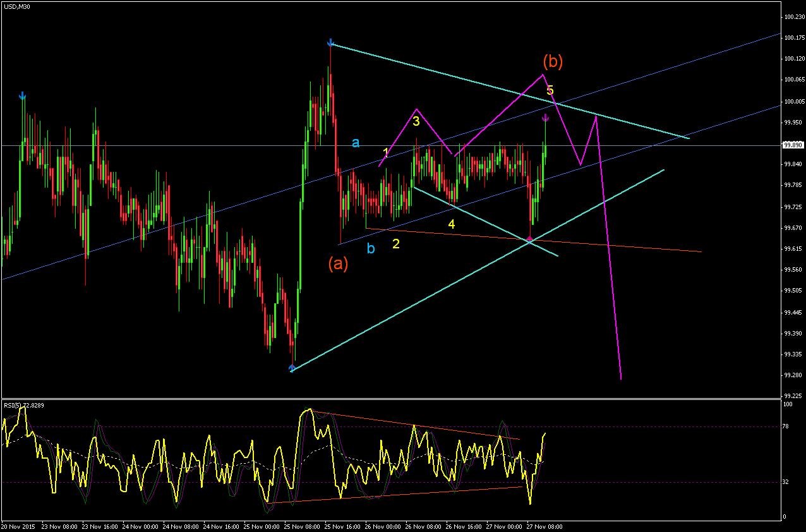
Task: Click yellow wave label 4
Action: [x=452, y=224]
